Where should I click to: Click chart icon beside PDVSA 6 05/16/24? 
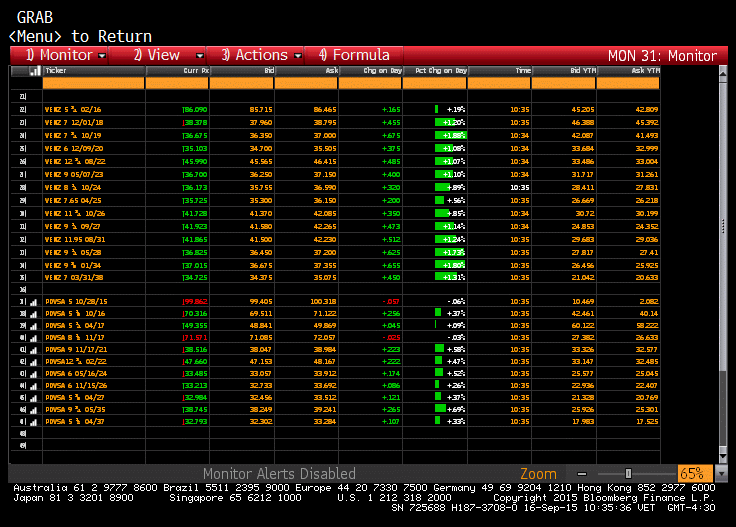33,374
